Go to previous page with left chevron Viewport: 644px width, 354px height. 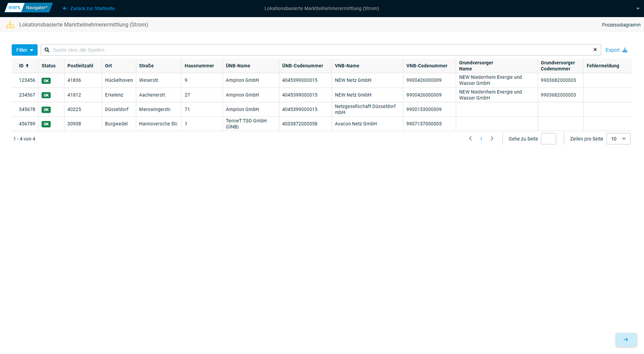[x=470, y=139]
